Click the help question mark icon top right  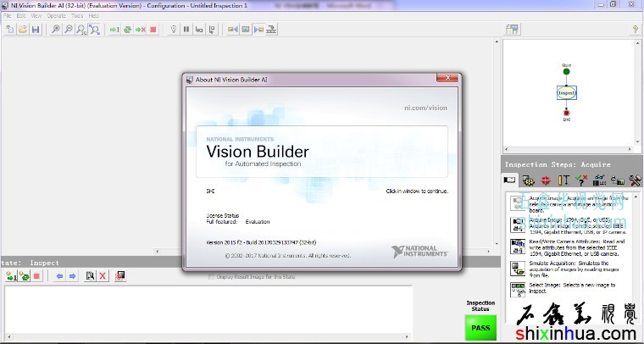point(635,30)
